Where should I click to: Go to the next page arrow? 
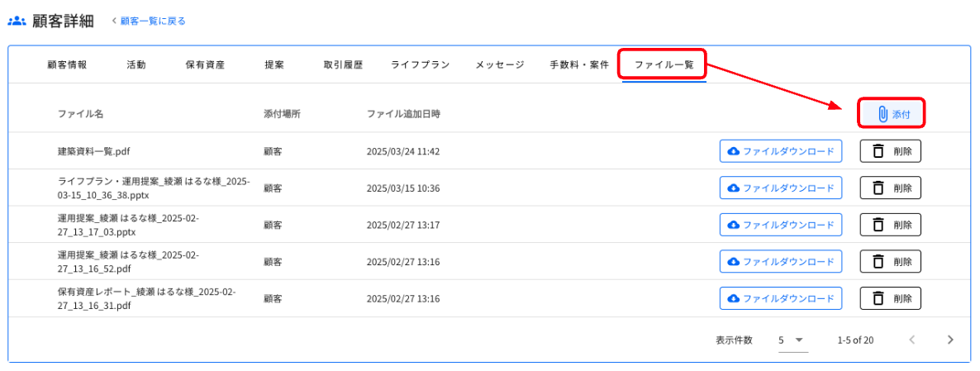tap(950, 340)
